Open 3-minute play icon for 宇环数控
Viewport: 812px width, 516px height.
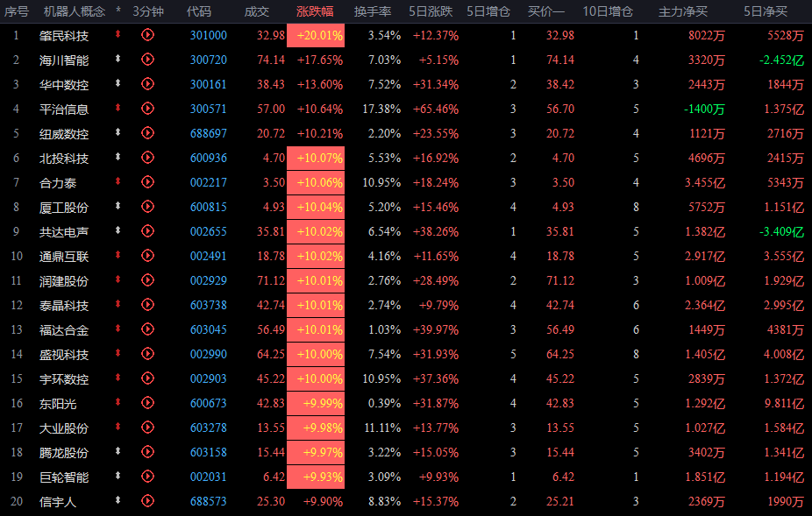(147, 378)
